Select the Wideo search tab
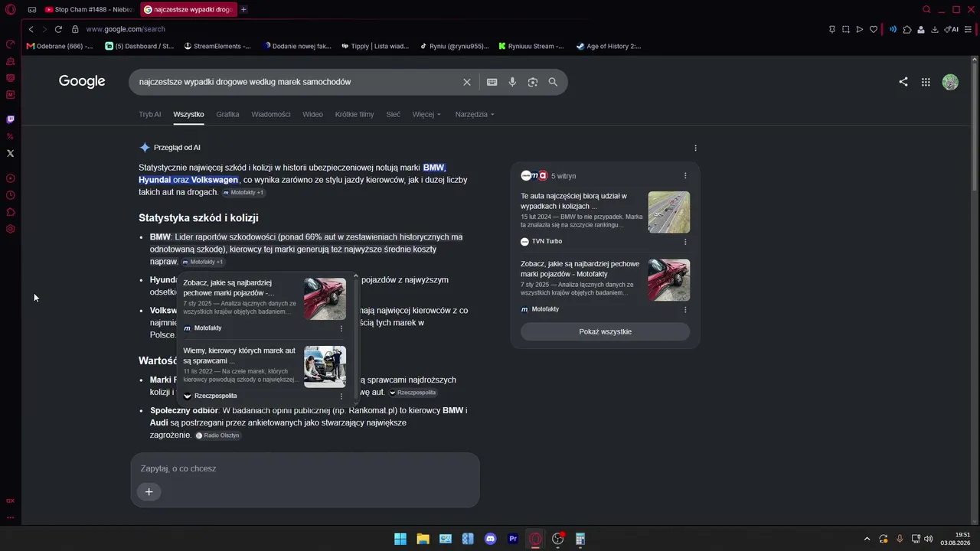980x551 pixels. tap(312, 115)
